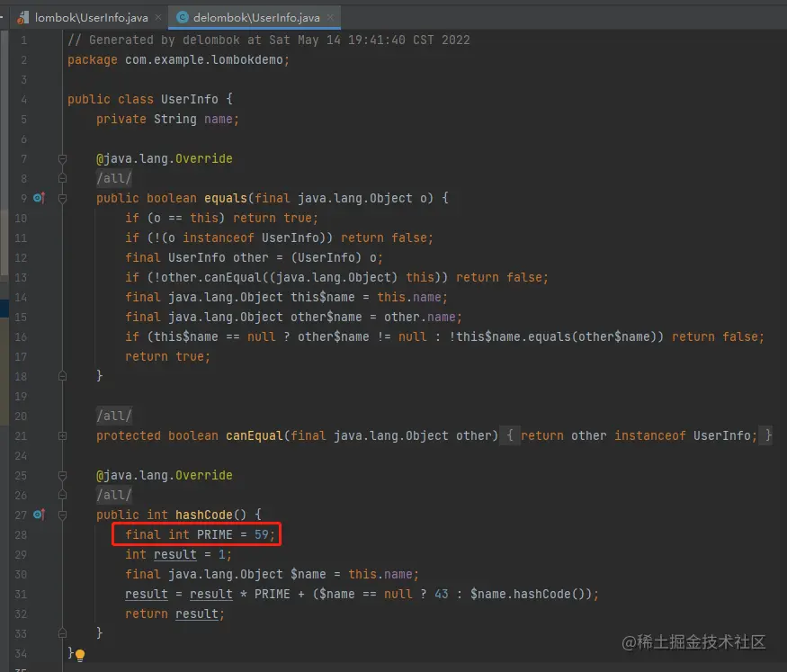Image resolution: width=787 pixels, height=672 pixels.
Task: Click the Override annotation on line 7
Action: [204, 158]
